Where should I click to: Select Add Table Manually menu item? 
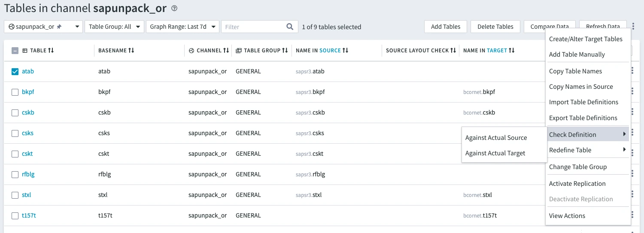577,54
